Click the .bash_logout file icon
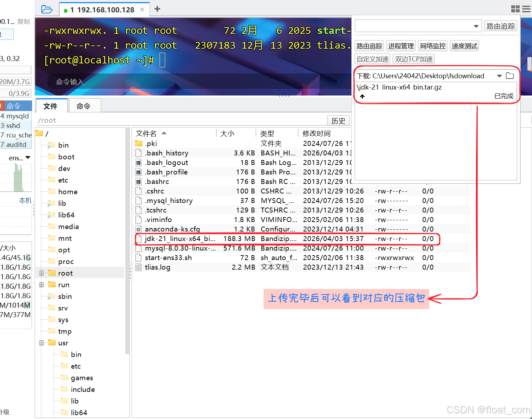Image resolution: width=532 pixels, height=419 pixels. click(139, 162)
